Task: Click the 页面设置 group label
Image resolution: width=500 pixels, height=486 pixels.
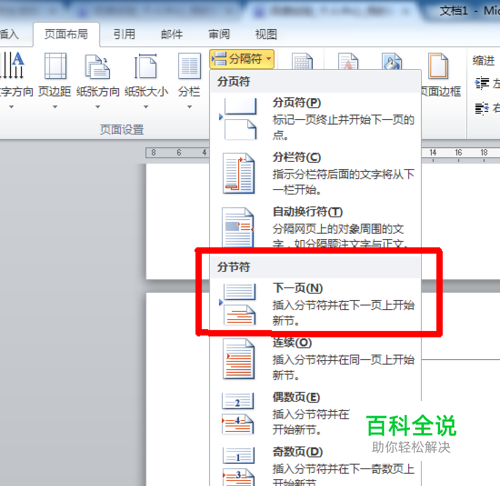Action: (122, 130)
